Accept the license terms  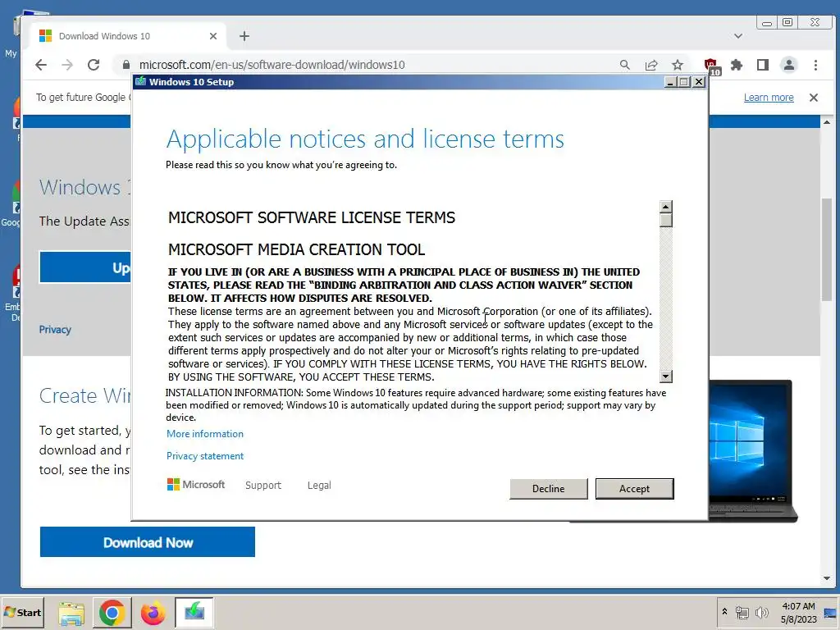pos(634,489)
